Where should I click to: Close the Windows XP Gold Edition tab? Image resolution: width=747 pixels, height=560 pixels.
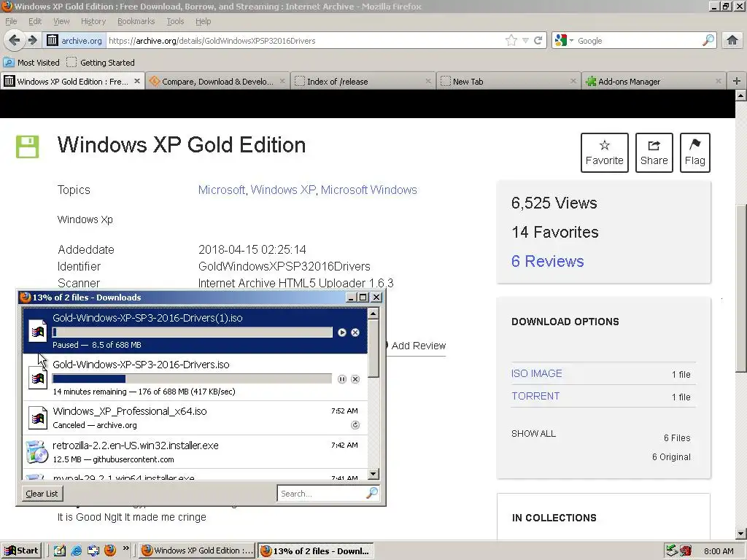pos(137,81)
